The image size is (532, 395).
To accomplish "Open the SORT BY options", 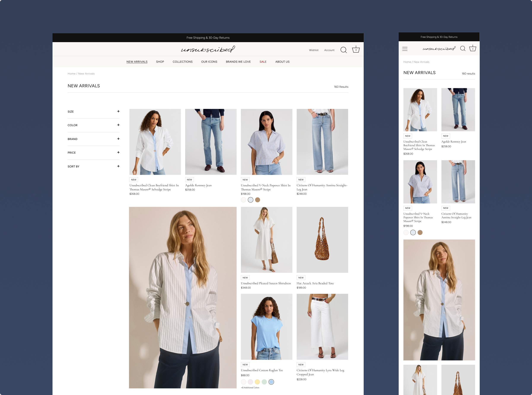I will [118, 166].
